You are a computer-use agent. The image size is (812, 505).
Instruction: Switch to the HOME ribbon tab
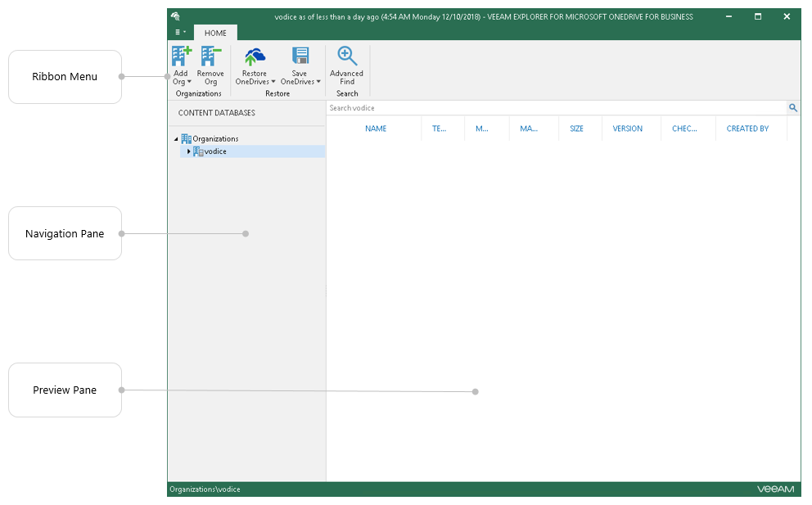tap(215, 33)
